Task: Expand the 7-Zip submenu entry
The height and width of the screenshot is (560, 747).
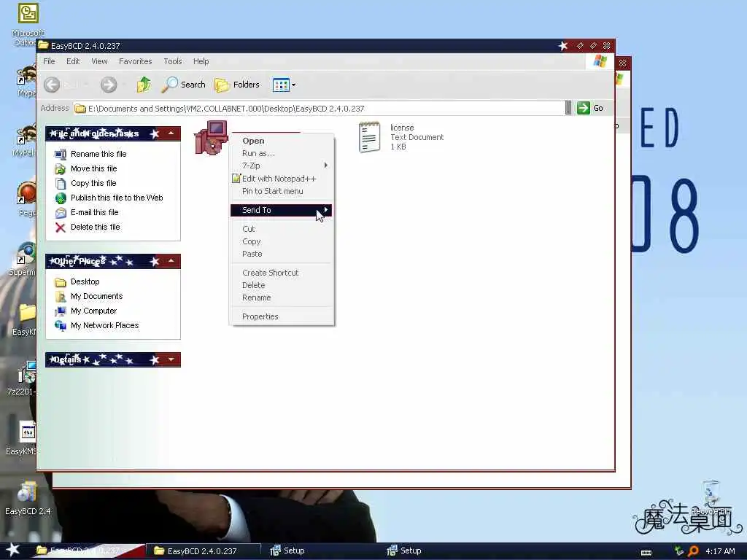Action: click(281, 166)
